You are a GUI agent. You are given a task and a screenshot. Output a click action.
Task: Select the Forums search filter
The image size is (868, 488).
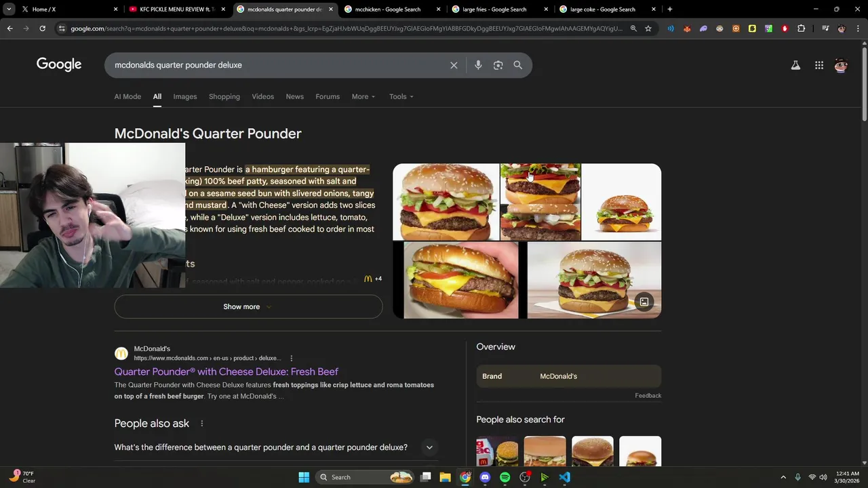tap(328, 96)
